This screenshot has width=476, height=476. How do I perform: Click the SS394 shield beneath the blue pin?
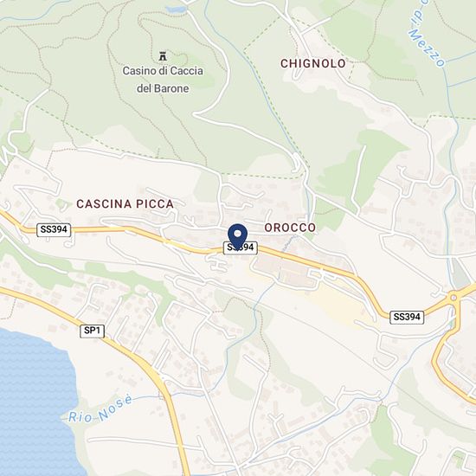pyautogui.click(x=241, y=248)
